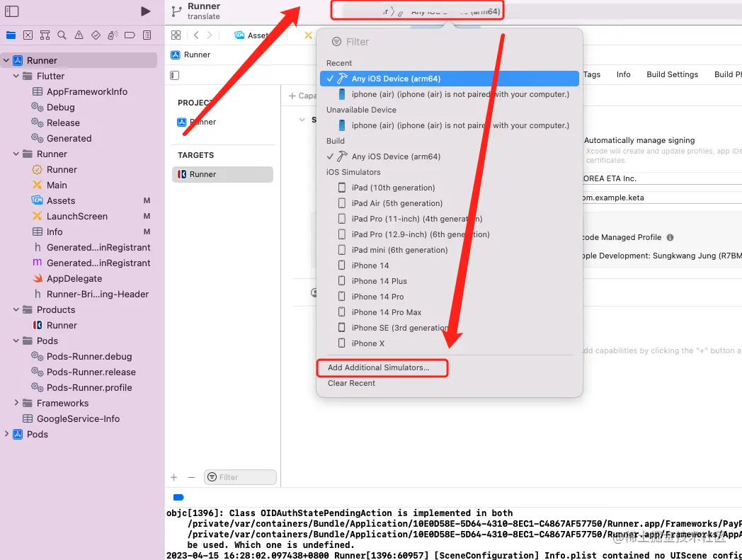The width and height of the screenshot is (742, 560).
Task: Toggle the navigator sidebar visibility
Action: pyautogui.click(x=11, y=11)
